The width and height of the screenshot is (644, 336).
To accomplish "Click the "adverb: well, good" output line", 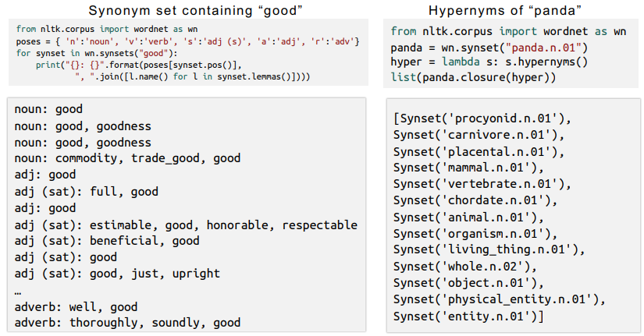I will (76, 306).
